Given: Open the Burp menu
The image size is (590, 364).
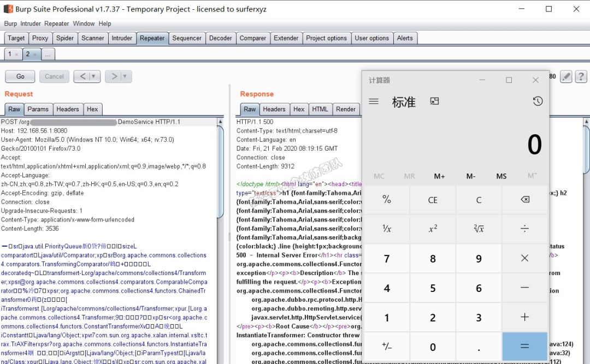Looking at the screenshot, I should [10, 23].
